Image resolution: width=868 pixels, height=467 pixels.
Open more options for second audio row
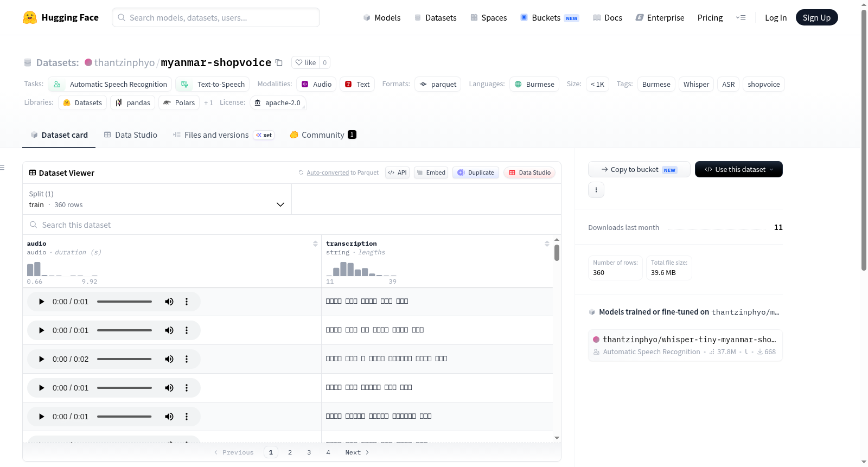pyautogui.click(x=187, y=330)
